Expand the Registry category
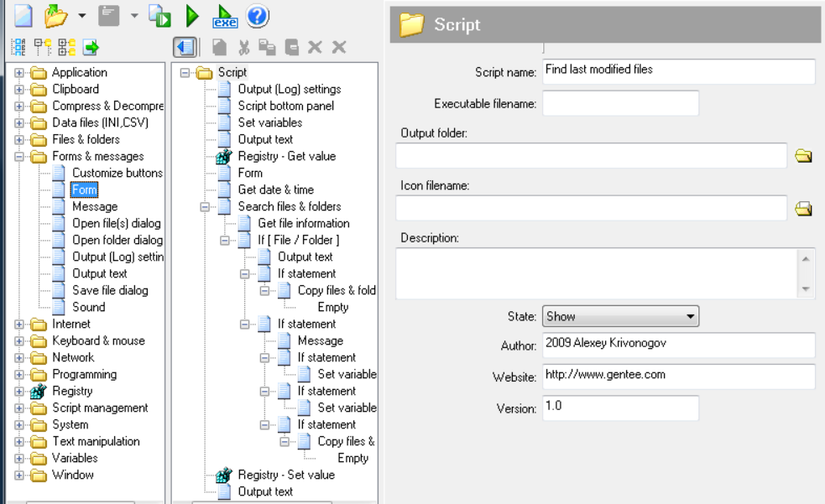This screenshot has width=825, height=504. pyautogui.click(x=19, y=392)
